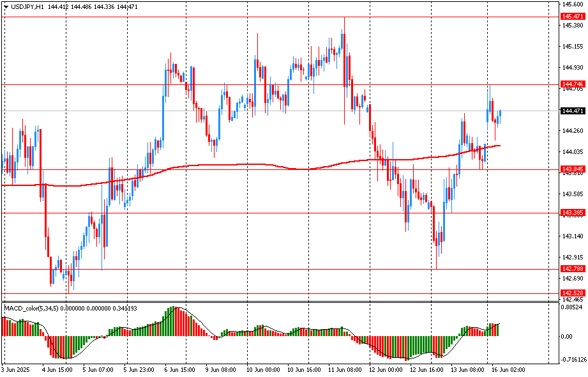The width and height of the screenshot is (588, 377).
Task: Select the 6 Jun 15:00 time label
Action: pyautogui.click(x=179, y=369)
